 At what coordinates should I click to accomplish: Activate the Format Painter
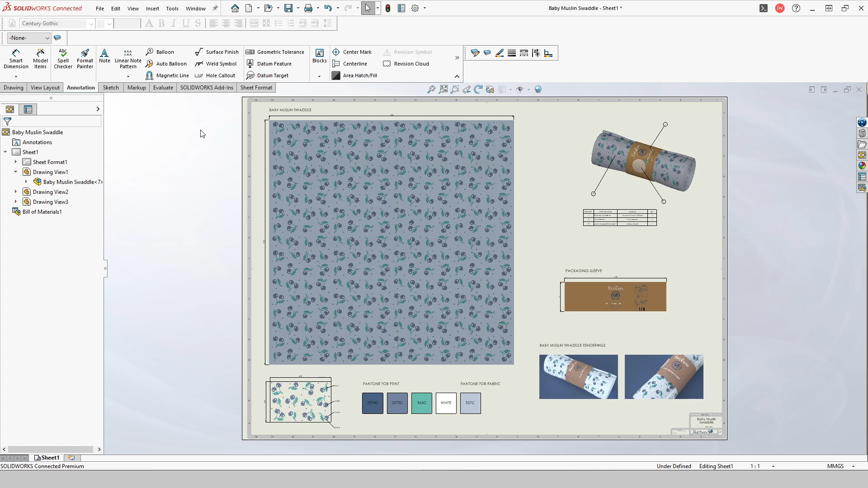[85, 59]
